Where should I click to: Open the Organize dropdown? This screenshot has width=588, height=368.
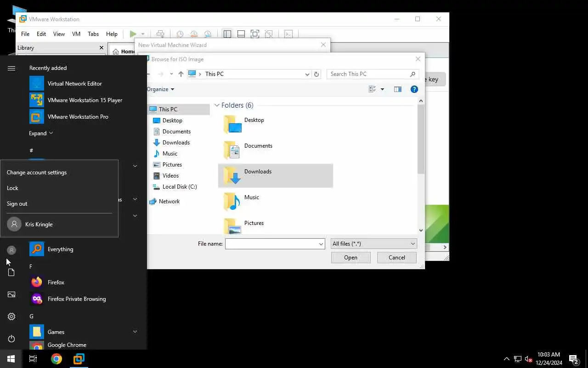coord(160,89)
